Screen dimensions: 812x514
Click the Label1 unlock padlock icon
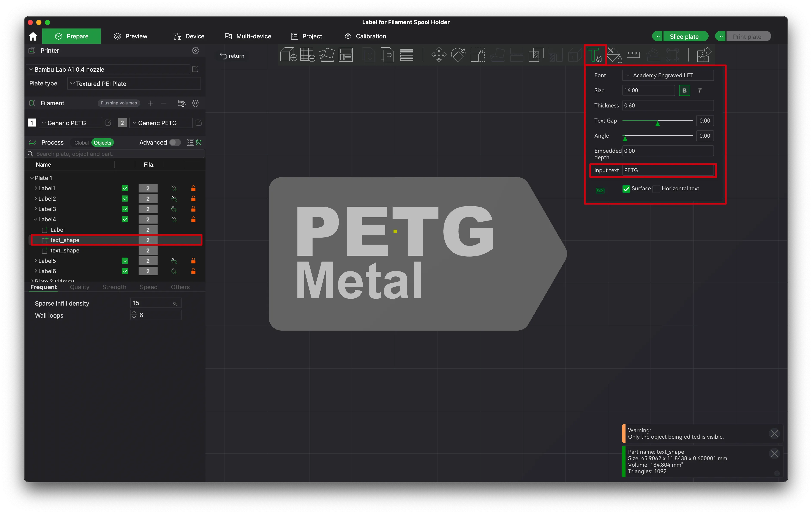(x=194, y=188)
